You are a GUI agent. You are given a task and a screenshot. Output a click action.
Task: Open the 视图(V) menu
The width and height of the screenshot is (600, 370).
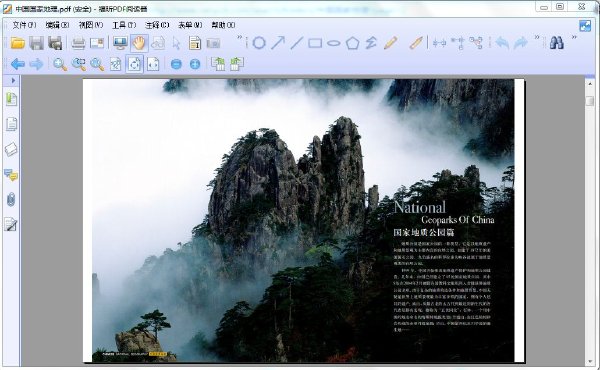click(x=91, y=25)
